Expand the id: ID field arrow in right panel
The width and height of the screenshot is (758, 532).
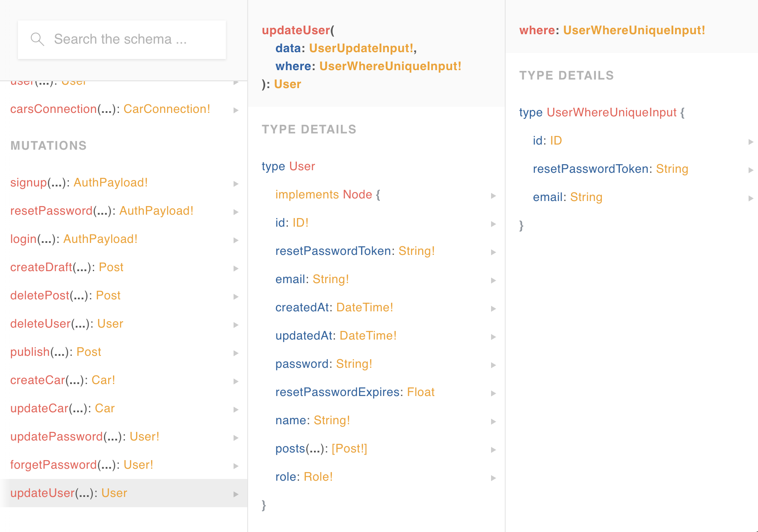(751, 142)
